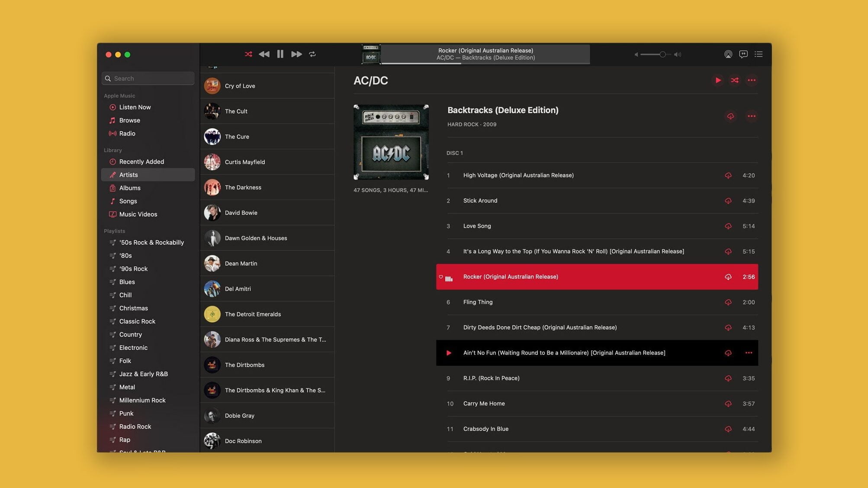Open AC/DC artist more options menu
Image resolution: width=868 pixels, height=488 pixels.
[752, 80]
